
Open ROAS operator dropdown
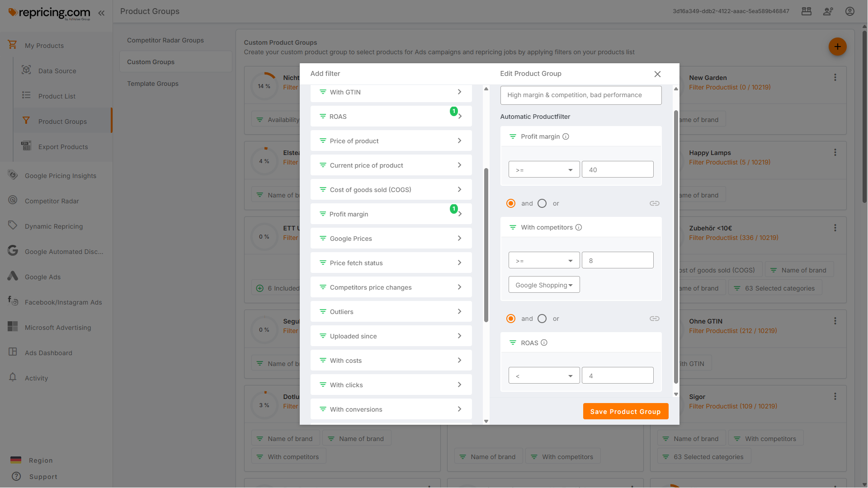tap(544, 375)
